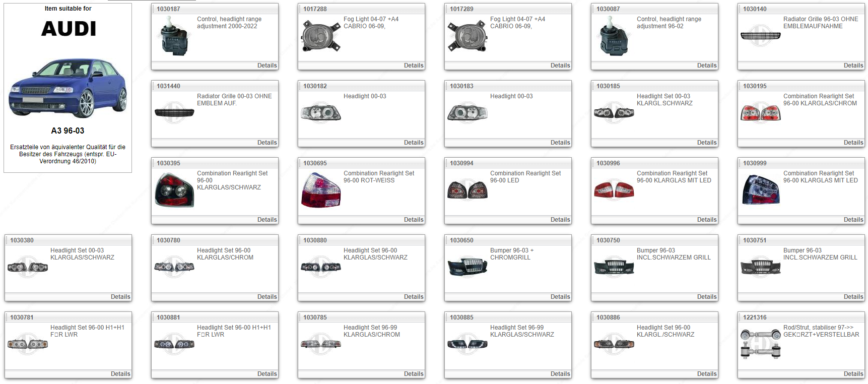Open Details for item 1030187

[266, 66]
